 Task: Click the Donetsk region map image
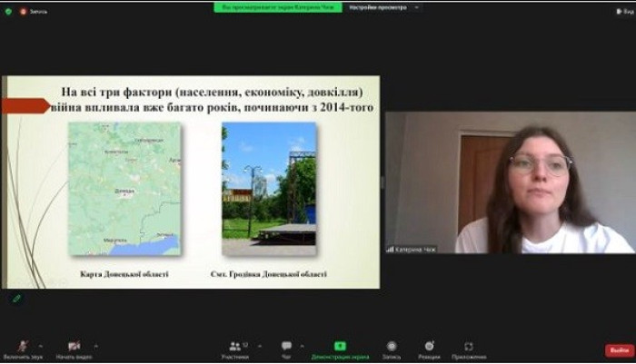[124, 189]
